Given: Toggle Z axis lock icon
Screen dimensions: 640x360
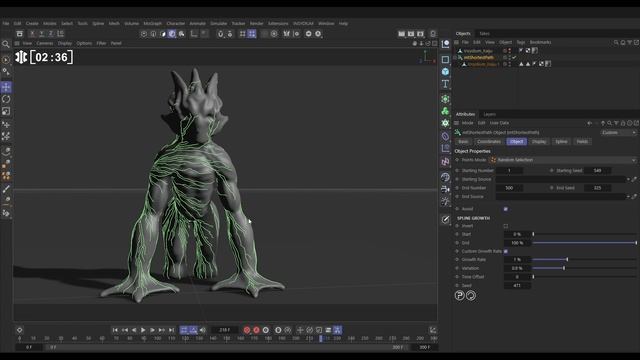Looking at the screenshot, I should (51, 34).
